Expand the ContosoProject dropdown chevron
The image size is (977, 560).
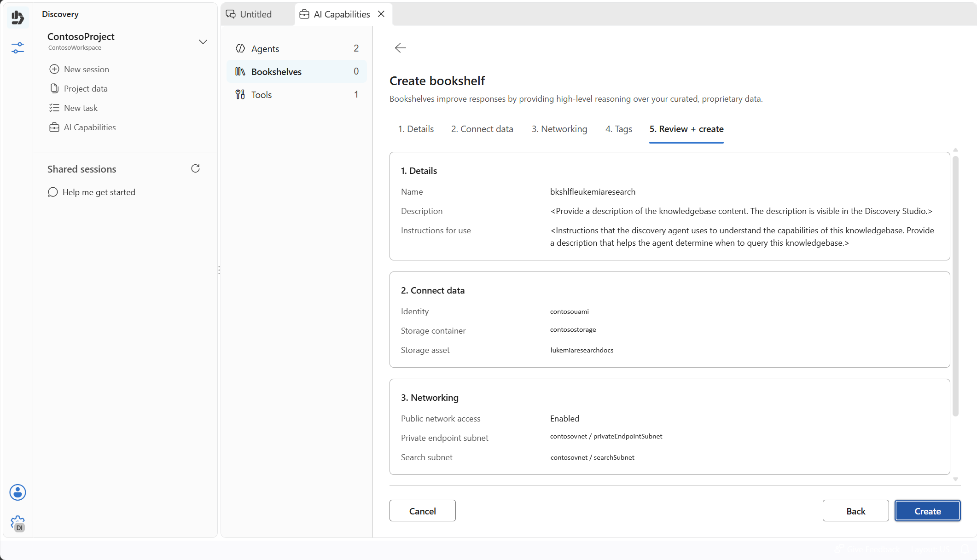pos(203,42)
